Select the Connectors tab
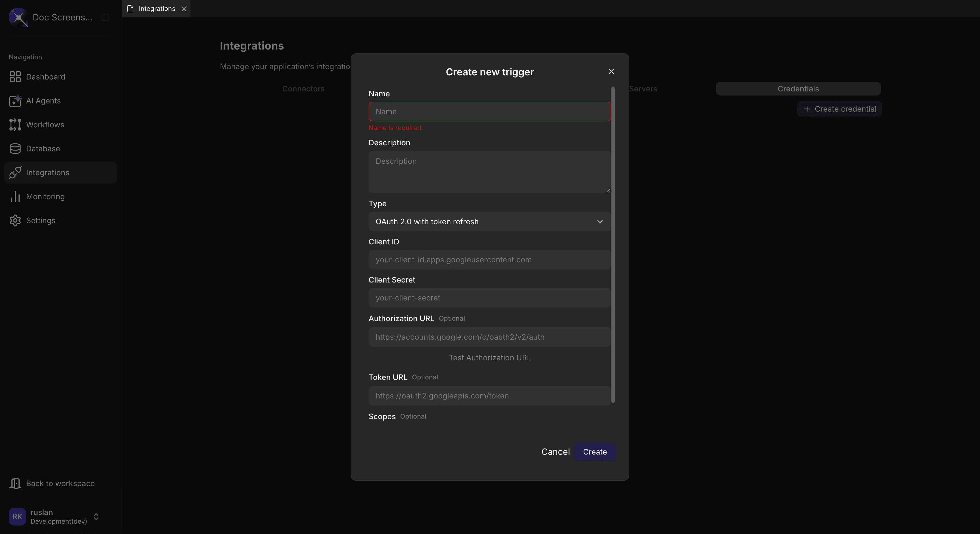 tap(303, 89)
